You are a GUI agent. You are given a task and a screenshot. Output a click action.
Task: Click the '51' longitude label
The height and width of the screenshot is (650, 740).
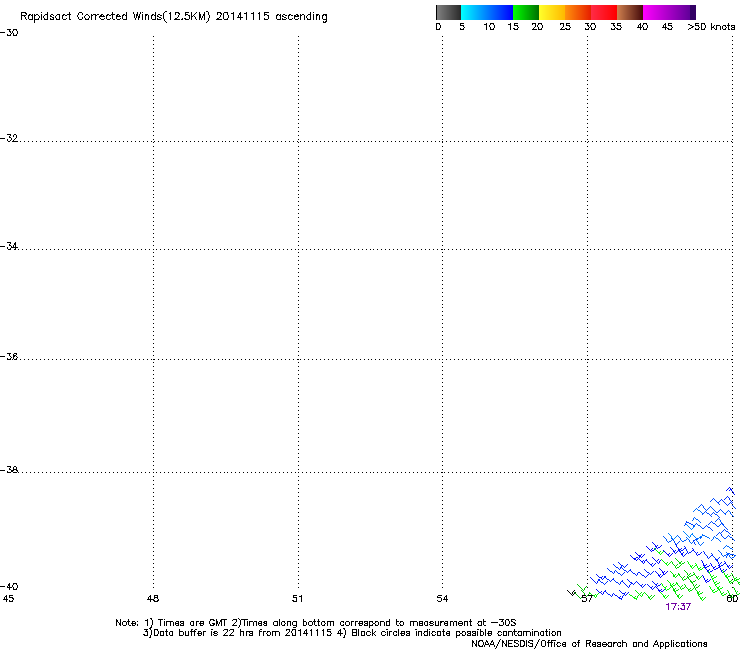click(297, 599)
